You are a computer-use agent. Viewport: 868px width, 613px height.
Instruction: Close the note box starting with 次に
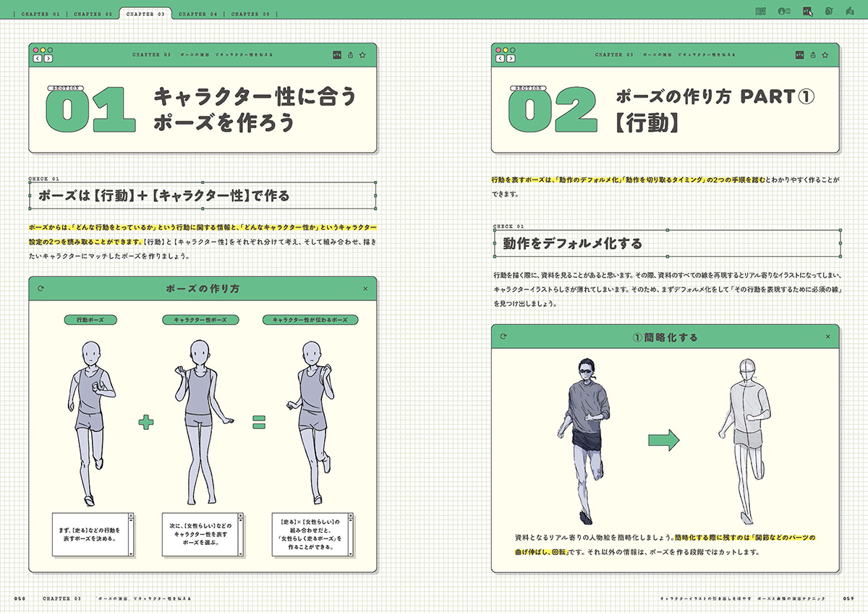point(239,517)
